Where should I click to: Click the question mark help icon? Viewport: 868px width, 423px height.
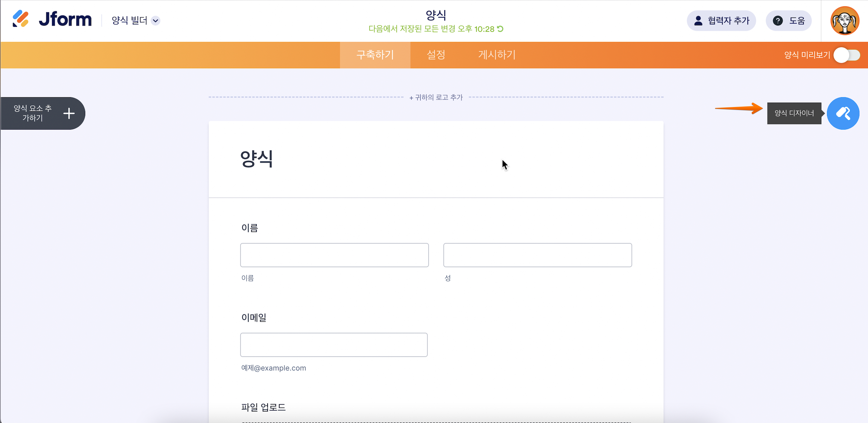click(x=778, y=21)
